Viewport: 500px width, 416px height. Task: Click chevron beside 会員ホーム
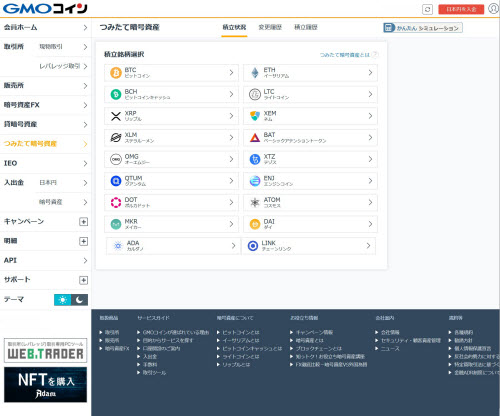[x=85, y=27]
